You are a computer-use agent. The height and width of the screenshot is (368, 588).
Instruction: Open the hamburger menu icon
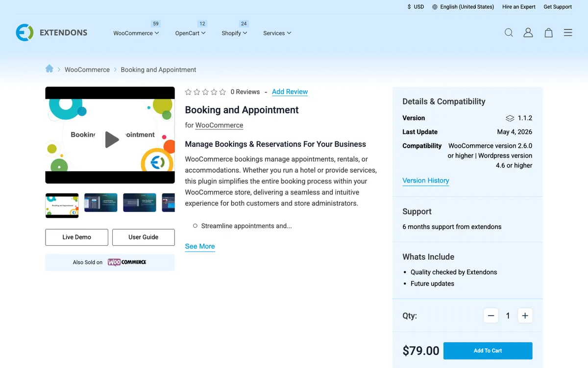(x=568, y=33)
